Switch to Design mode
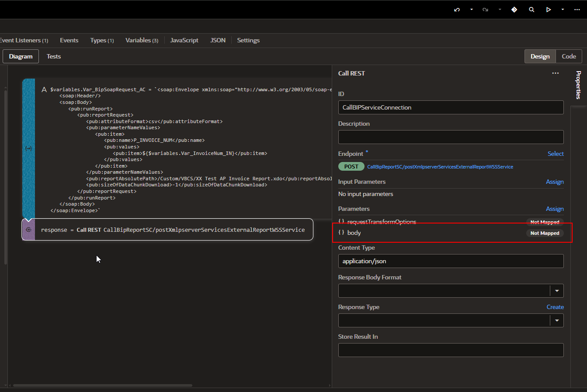The image size is (587, 392). tap(540, 56)
